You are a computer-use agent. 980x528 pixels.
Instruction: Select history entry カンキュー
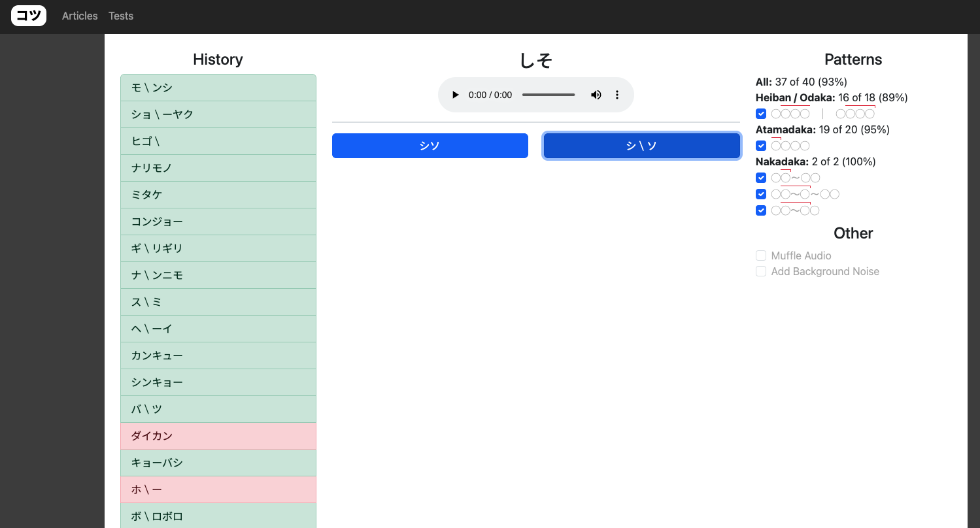[218, 355]
